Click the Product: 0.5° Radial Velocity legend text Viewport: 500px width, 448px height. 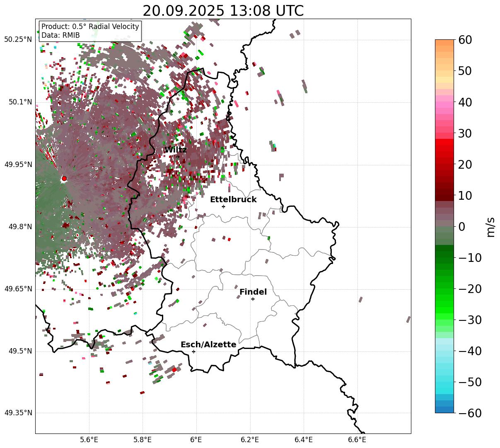pyautogui.click(x=90, y=27)
